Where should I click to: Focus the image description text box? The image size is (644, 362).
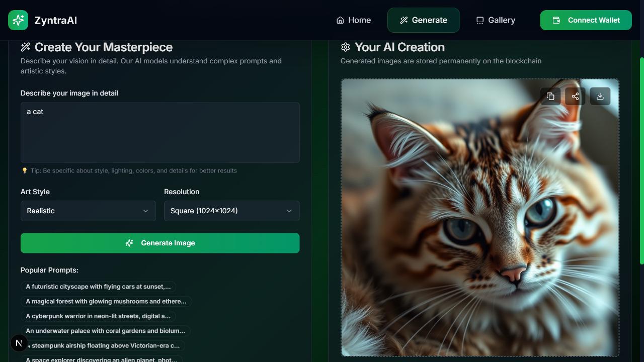point(160,132)
